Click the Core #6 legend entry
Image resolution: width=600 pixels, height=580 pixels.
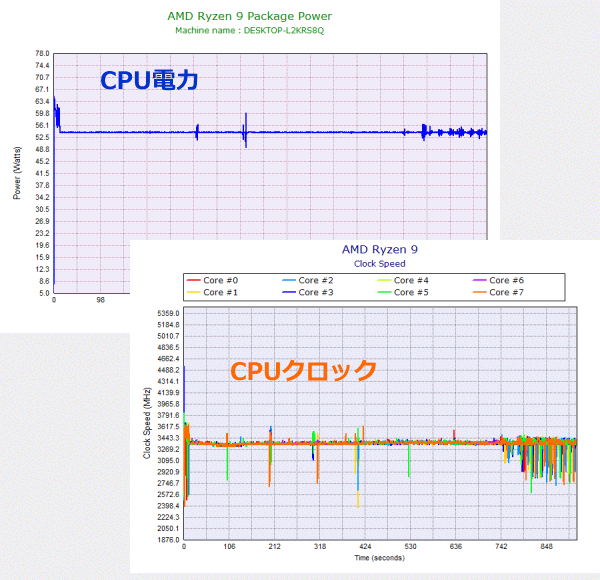498,280
